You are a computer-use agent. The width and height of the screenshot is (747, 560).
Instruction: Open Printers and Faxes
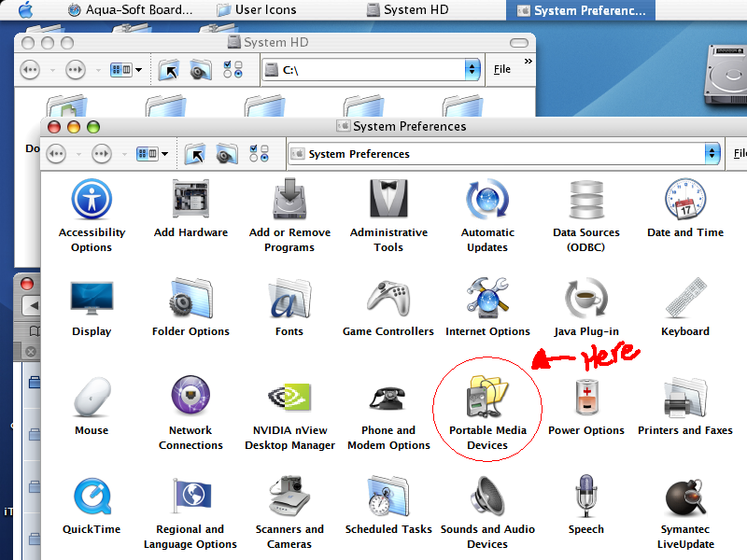point(685,406)
